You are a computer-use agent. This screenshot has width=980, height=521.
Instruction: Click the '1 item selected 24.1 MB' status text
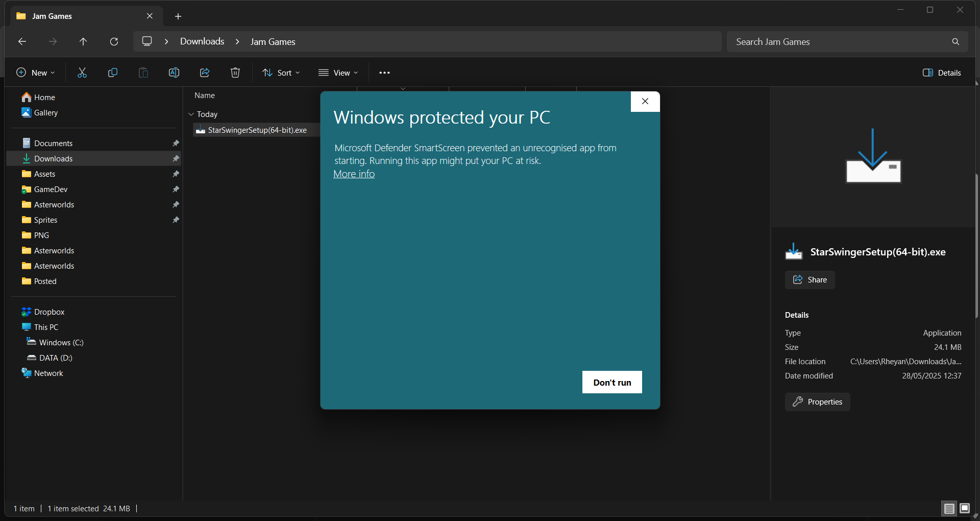(89, 508)
